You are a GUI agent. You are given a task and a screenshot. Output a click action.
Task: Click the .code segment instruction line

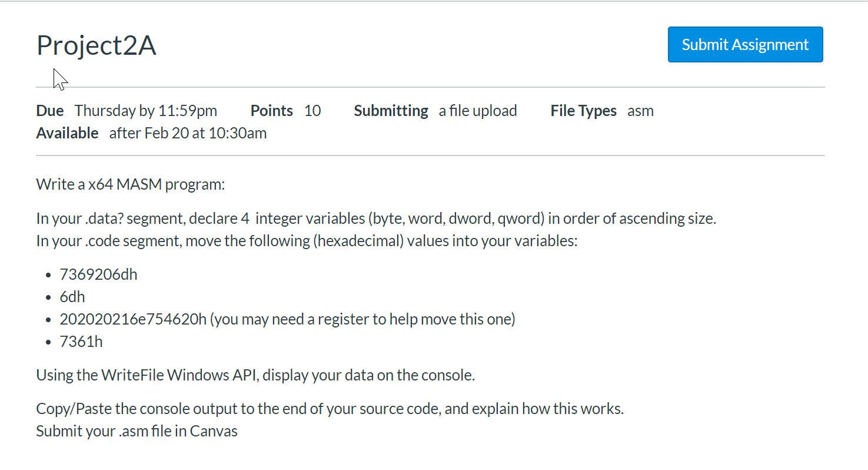coord(307,240)
